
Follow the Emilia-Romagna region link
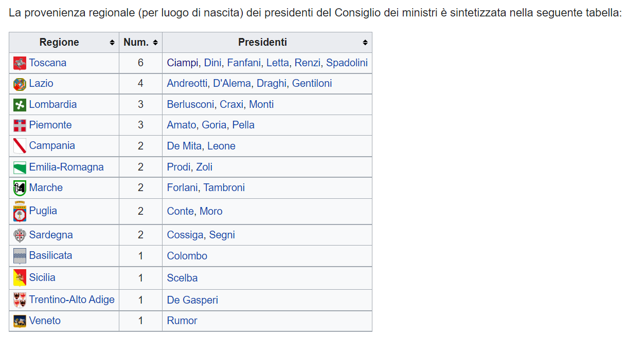[x=66, y=167]
